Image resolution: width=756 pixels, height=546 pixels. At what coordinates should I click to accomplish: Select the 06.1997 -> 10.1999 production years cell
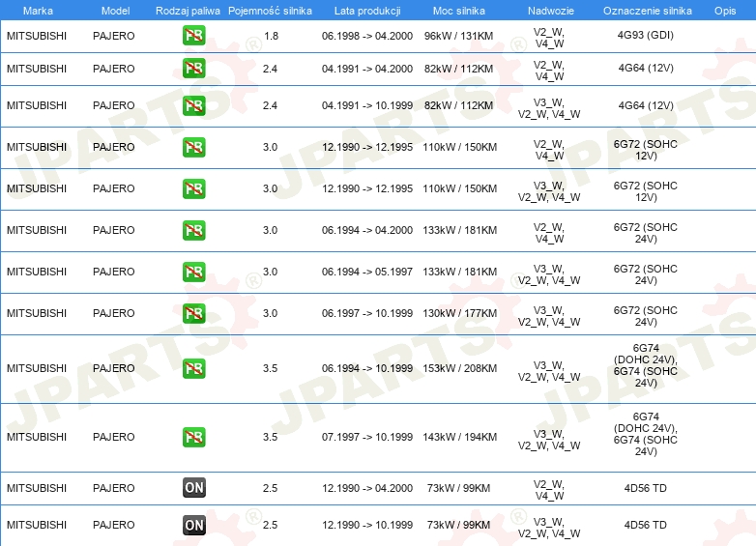[367, 313]
